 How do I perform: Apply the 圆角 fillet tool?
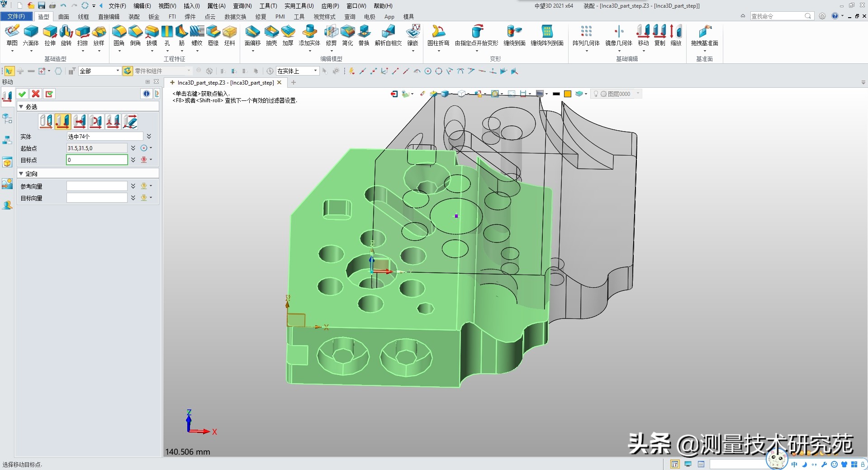[x=119, y=35]
